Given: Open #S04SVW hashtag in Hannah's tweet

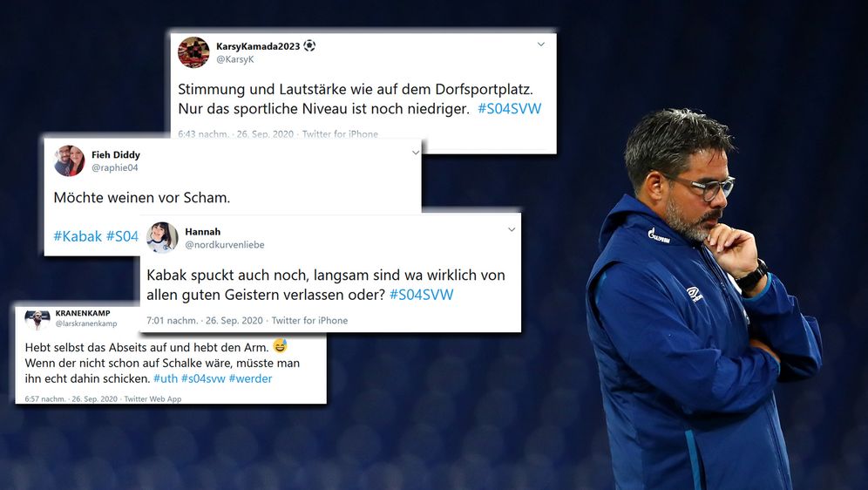Looking at the screenshot, I should point(421,295).
